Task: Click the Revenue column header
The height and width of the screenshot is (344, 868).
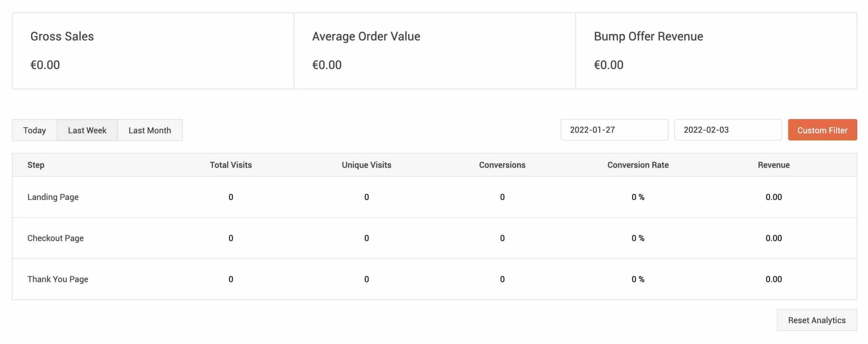Action: click(x=773, y=165)
